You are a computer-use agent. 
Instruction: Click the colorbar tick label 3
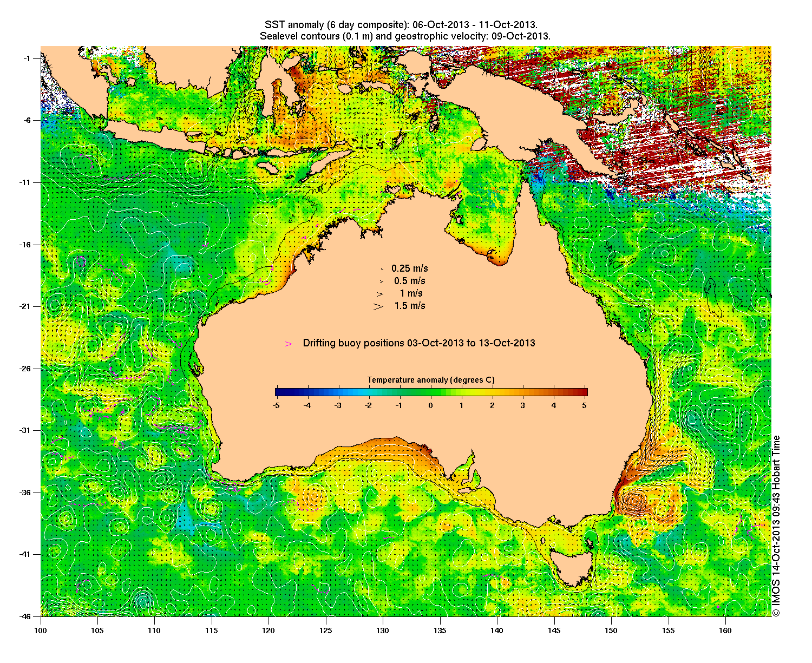pos(523,405)
